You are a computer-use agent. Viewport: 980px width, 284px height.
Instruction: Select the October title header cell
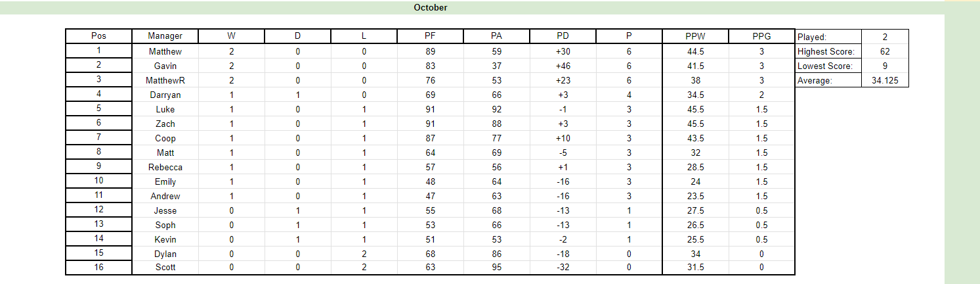pos(431,7)
